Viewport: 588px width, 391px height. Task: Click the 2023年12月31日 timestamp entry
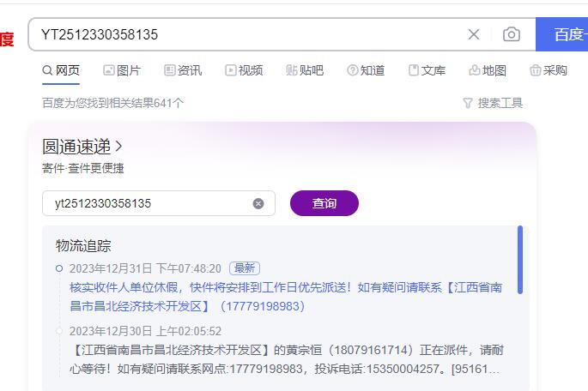point(145,268)
